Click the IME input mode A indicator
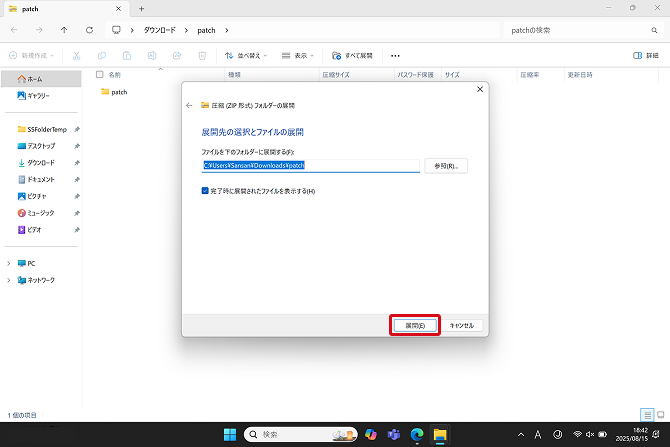670x447 pixels. click(x=538, y=435)
